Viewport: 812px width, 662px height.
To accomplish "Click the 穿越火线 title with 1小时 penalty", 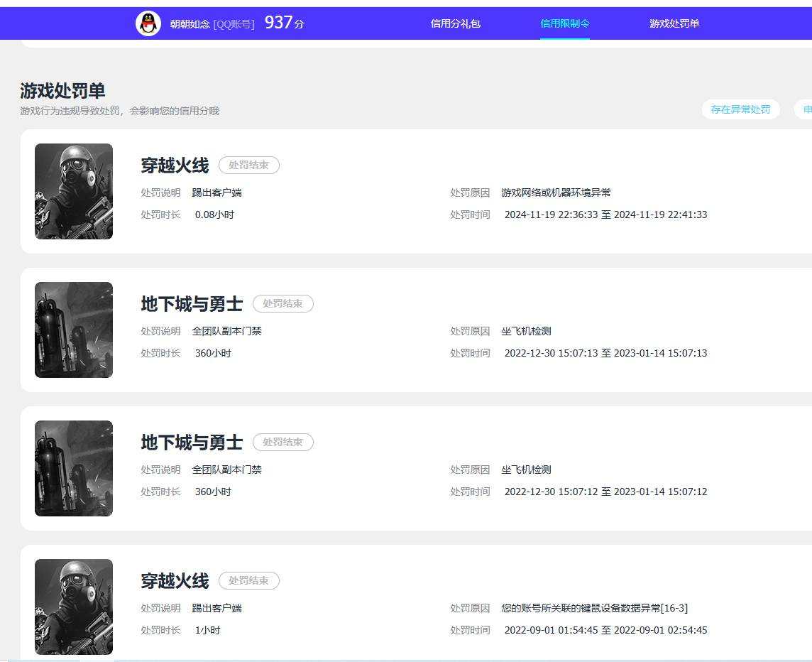I will click(175, 580).
